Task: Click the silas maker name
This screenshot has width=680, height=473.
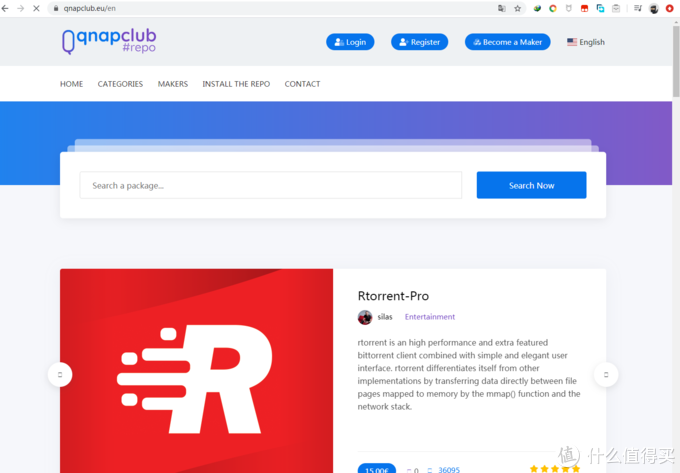Action: [x=385, y=317]
